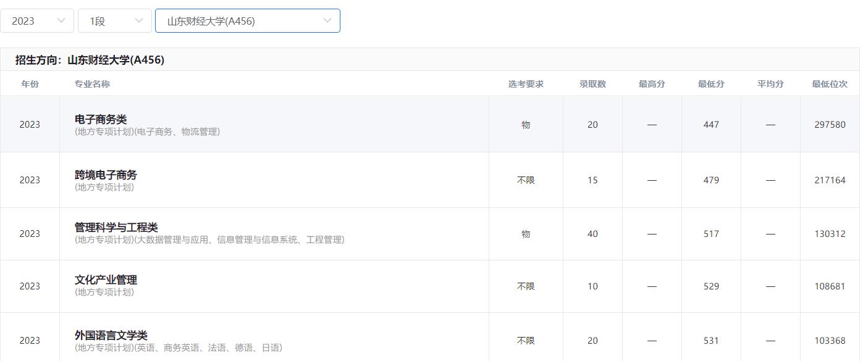868x361 pixels.
Task: Click the chevron arrow in year selector
Action: click(x=61, y=21)
